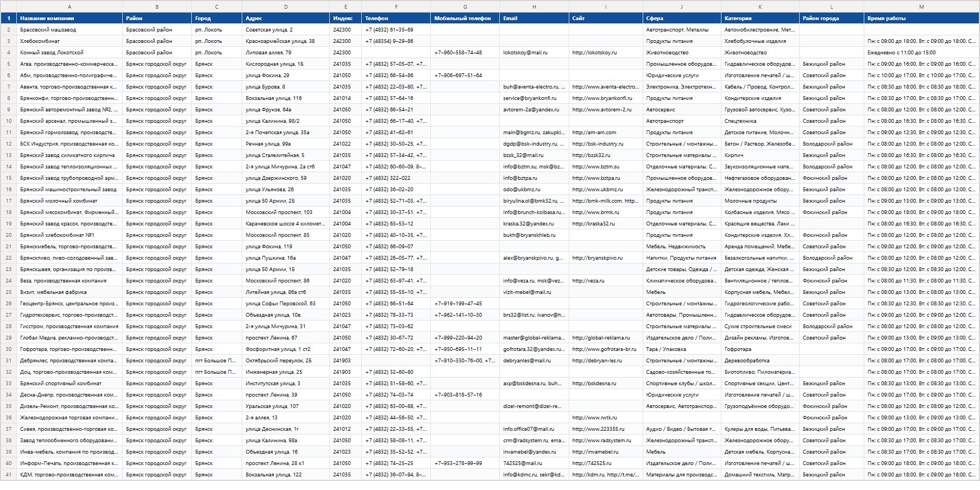This screenshot has height=490, width=980.
Task: Select row 41 by its row number
Action: tap(8, 475)
